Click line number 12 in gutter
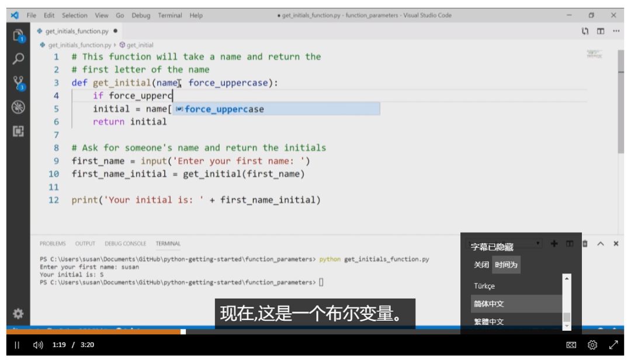Screen dimensions: 631x364 pyautogui.click(x=54, y=200)
